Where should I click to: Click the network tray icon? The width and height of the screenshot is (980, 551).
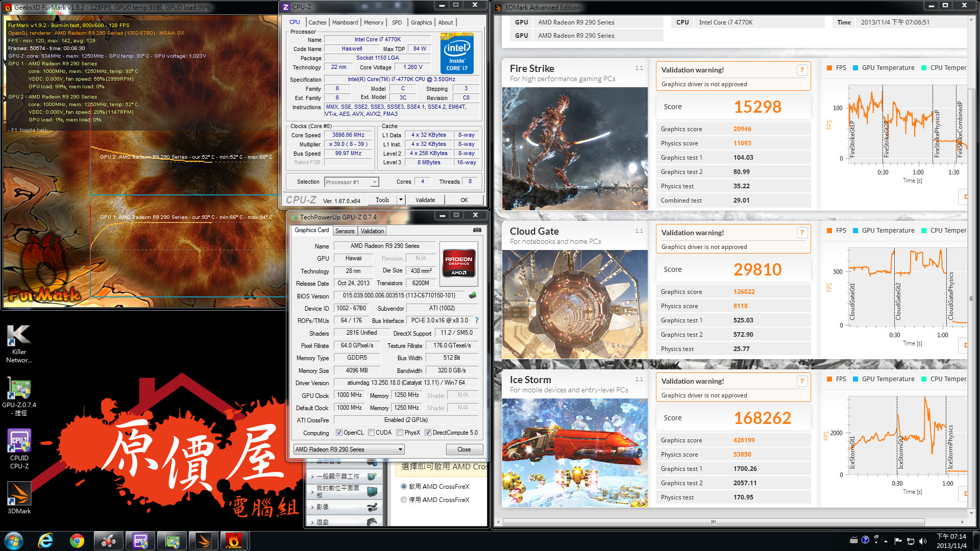tap(911, 541)
